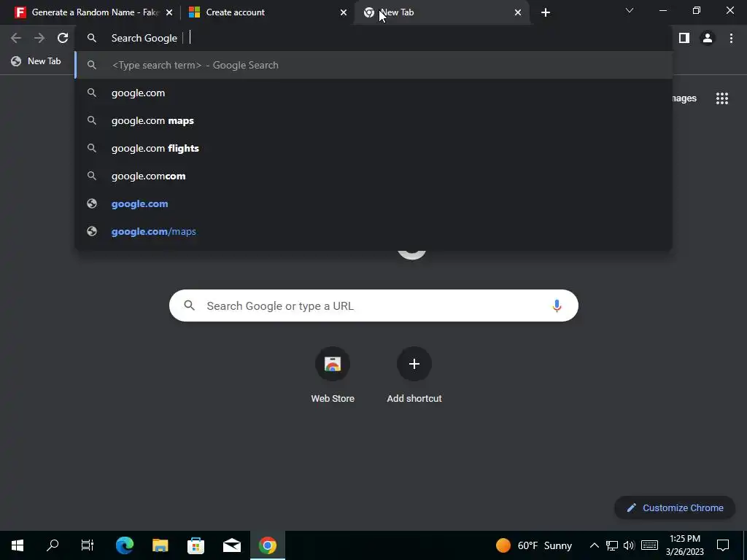Open the 60°F Sunny weather widget
747x560 pixels.
(x=533, y=545)
